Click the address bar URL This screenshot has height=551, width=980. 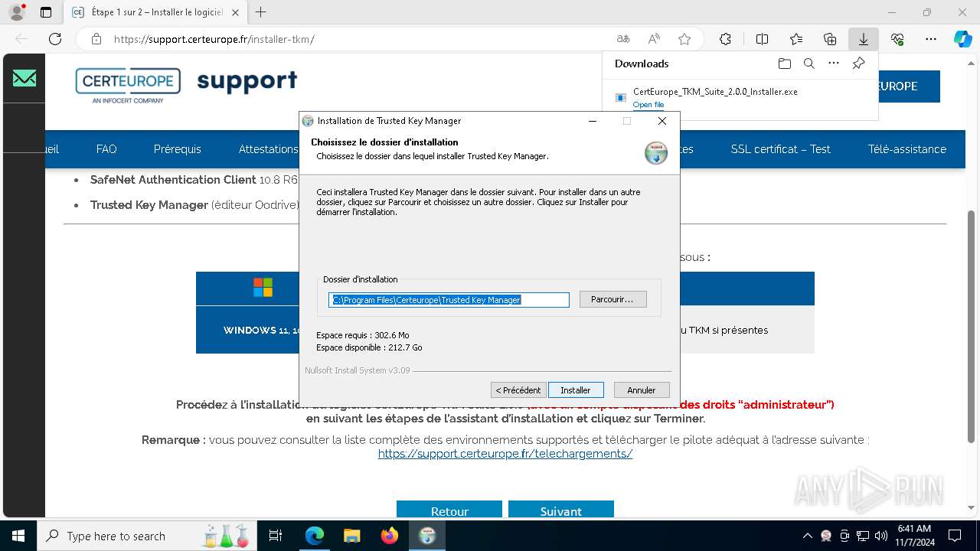tap(214, 39)
